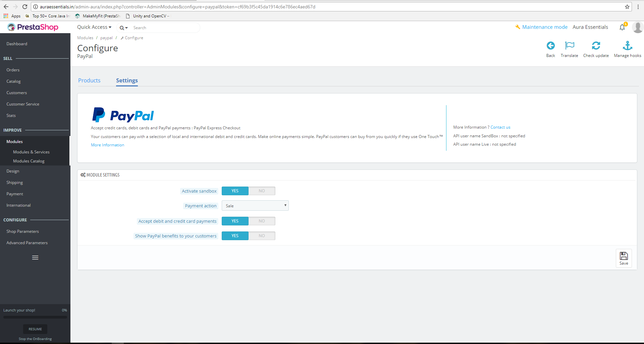Click the Check update refresh icon
This screenshot has height=344, width=644.
(596, 46)
